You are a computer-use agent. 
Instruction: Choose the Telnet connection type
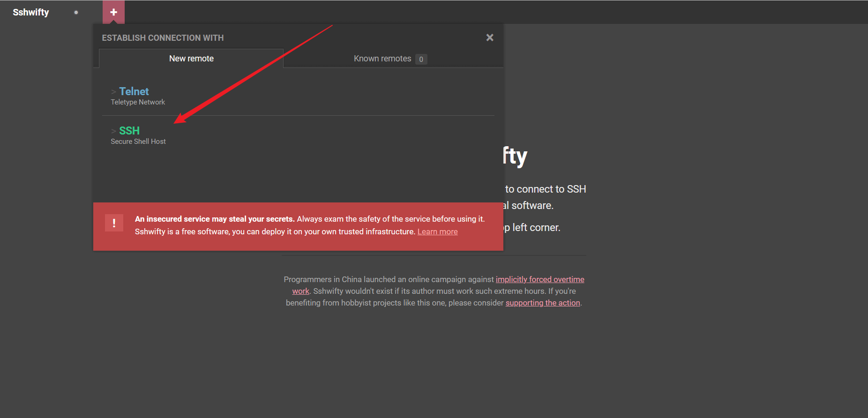coord(134,91)
